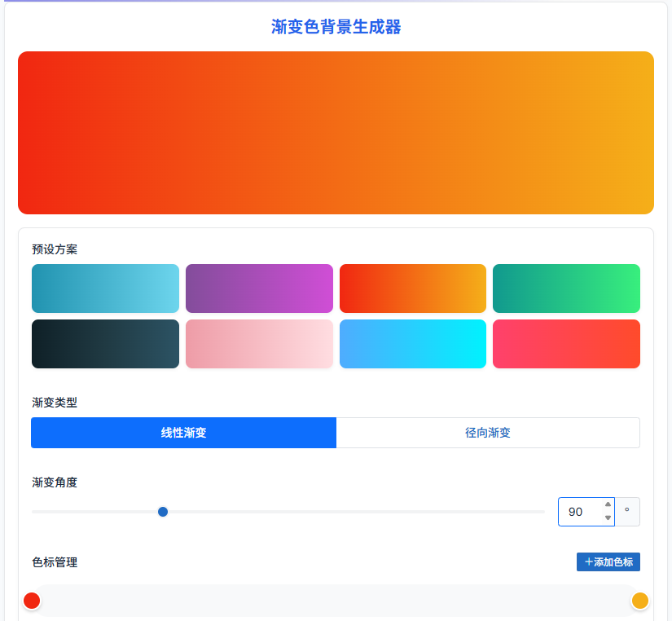Select the teal-blue gradient preset
The width and height of the screenshot is (672, 621).
(105, 288)
